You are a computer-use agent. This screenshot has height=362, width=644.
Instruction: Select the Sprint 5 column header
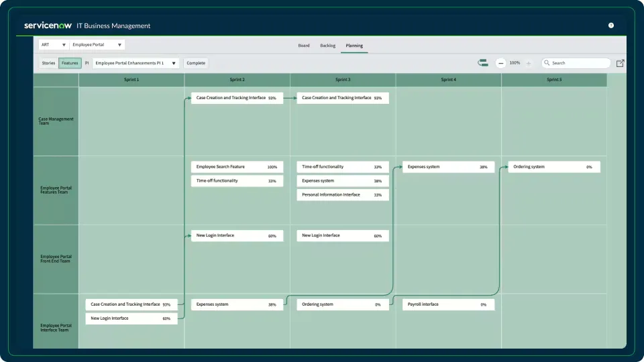[x=554, y=80]
